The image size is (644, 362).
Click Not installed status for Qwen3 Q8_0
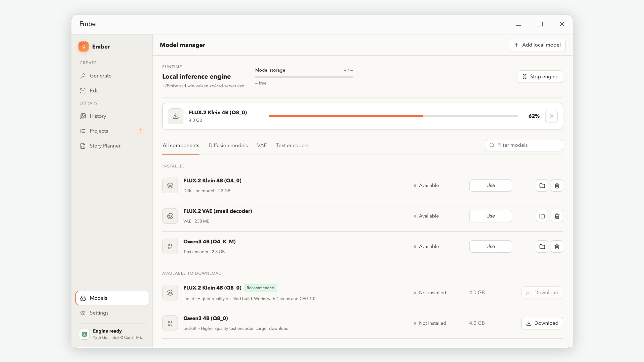coord(430,323)
